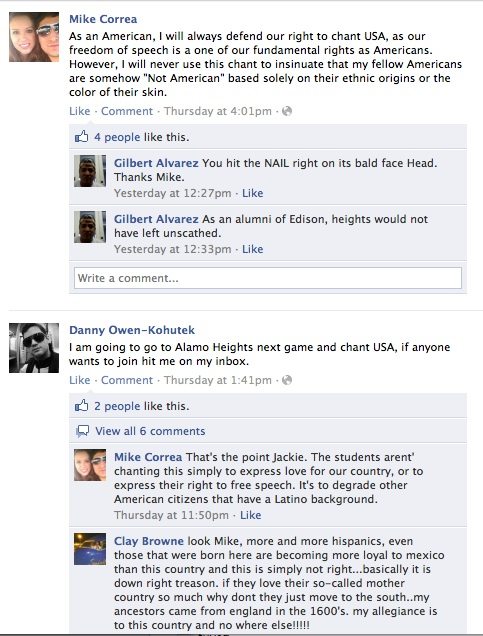483x636 pixels.
Task: Click the globe privacy icon on Mike Correa's post
Action: click(x=287, y=111)
